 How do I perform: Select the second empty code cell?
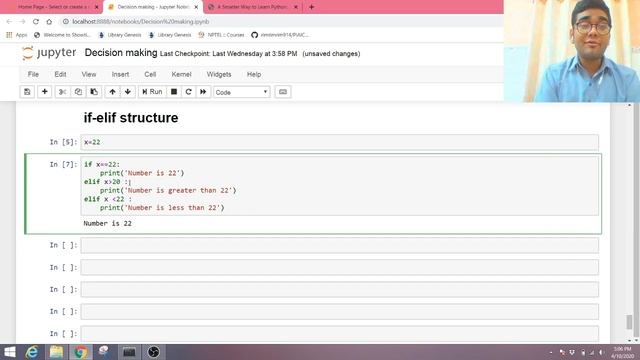click(340, 267)
